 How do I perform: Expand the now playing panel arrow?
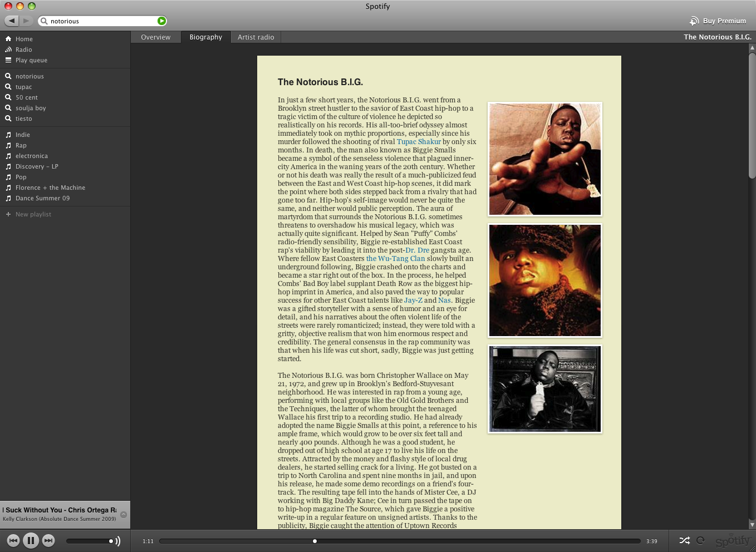(124, 515)
